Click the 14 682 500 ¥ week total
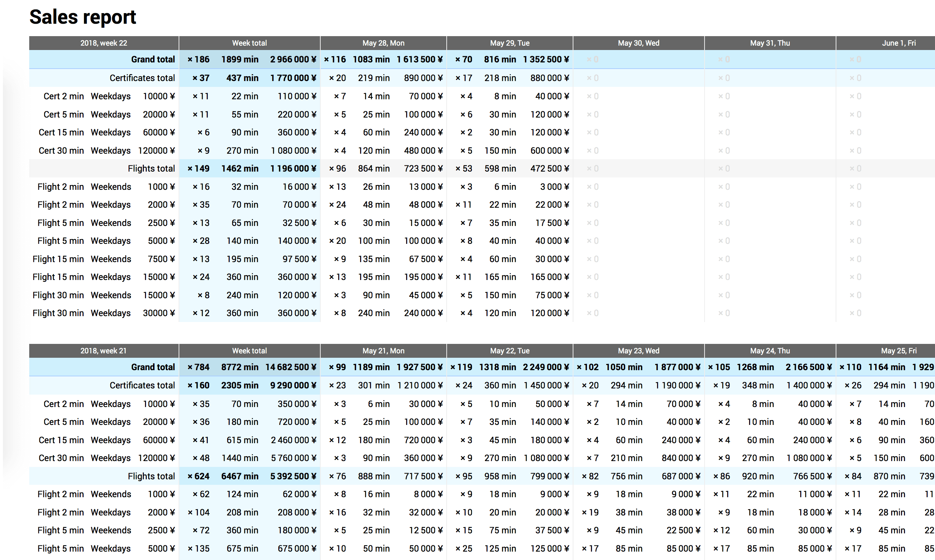 click(x=290, y=367)
